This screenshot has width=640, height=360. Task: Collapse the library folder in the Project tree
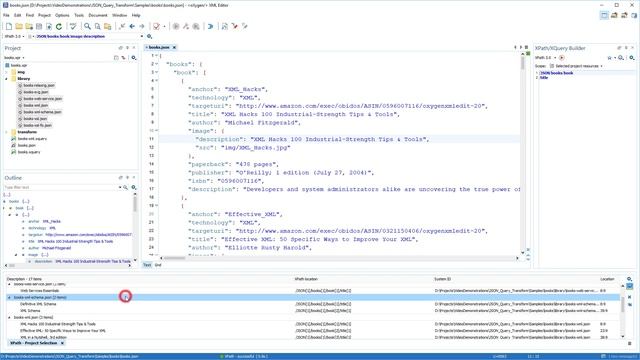tap(7, 78)
